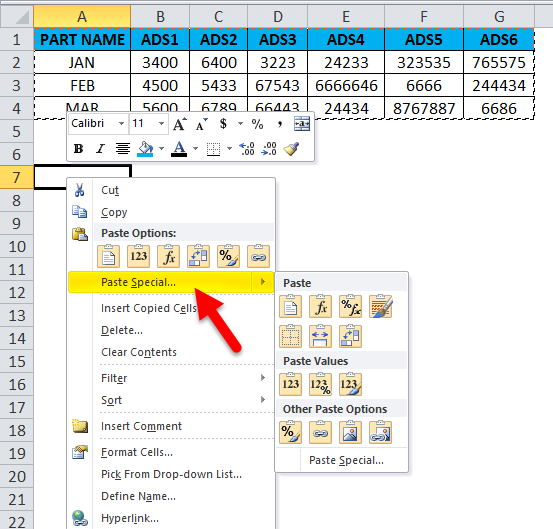
Task: Click Linked Picture icon in submenu
Action: [x=380, y=432]
